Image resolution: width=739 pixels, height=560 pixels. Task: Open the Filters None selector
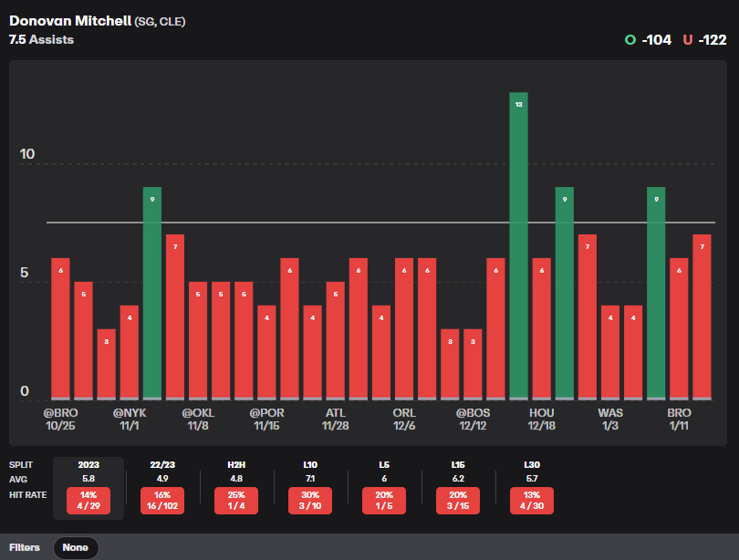pyautogui.click(x=76, y=547)
